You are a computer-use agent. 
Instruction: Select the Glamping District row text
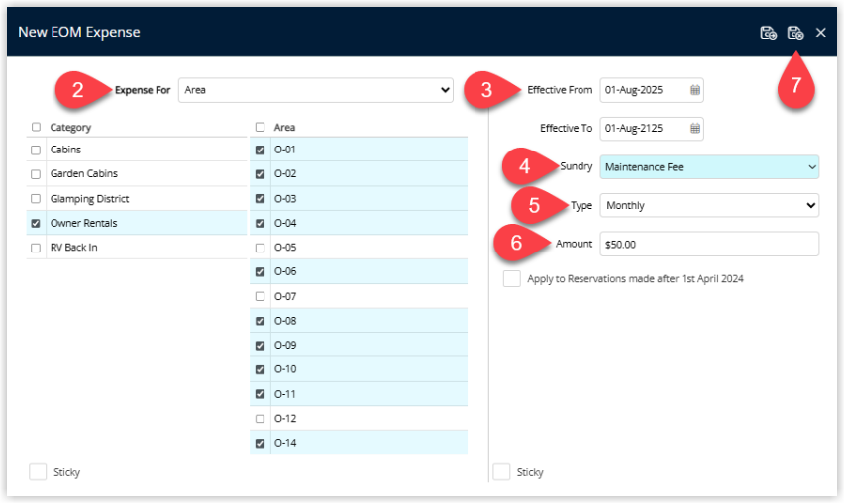pyautogui.click(x=89, y=199)
